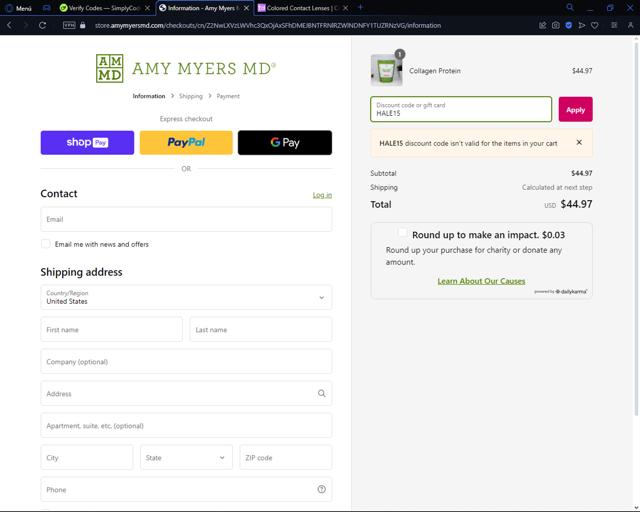Click the Discount code or gift card field
The height and width of the screenshot is (512, 640).
461,109
